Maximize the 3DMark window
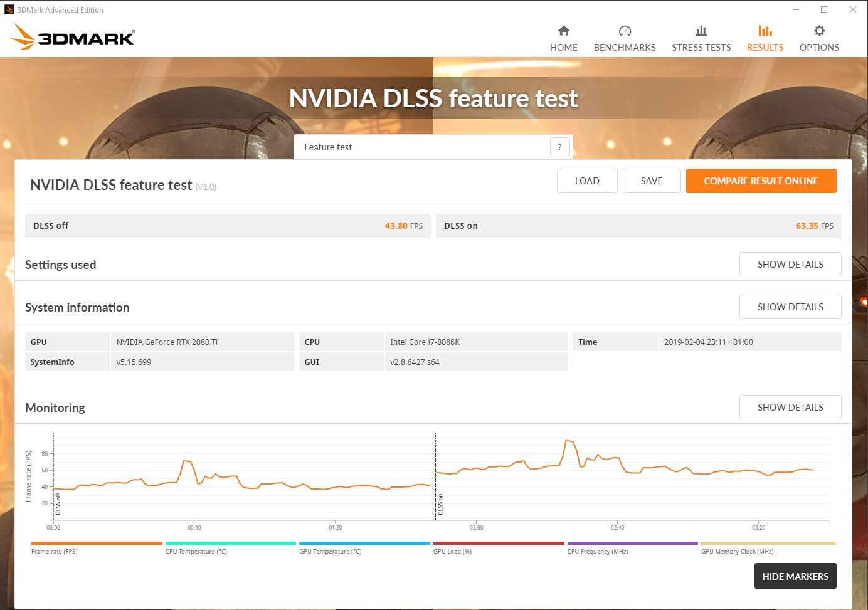 (824, 9)
